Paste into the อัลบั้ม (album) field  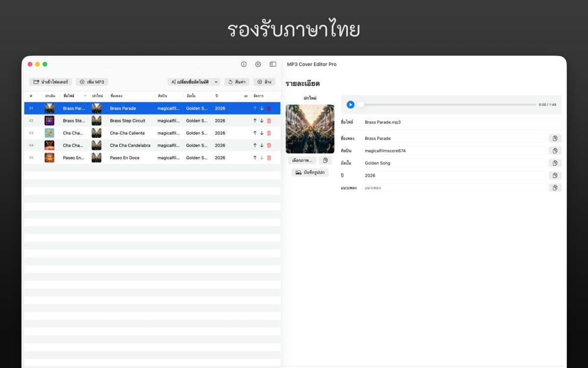(x=555, y=163)
